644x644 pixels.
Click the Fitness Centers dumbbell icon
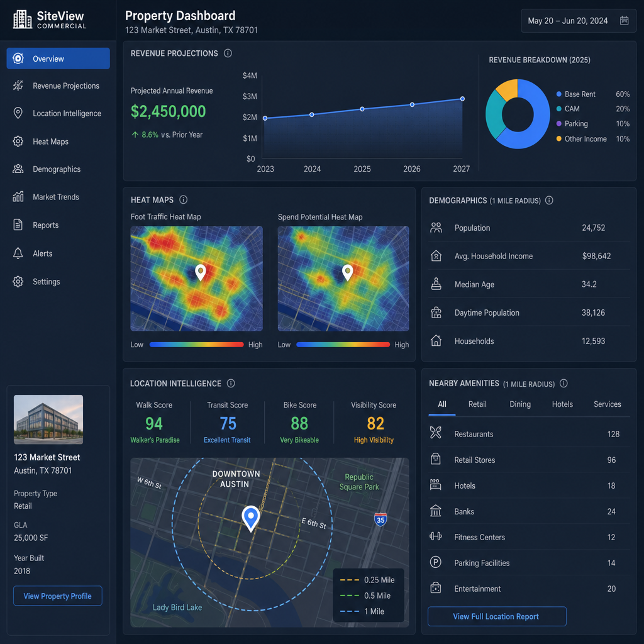pos(435,536)
